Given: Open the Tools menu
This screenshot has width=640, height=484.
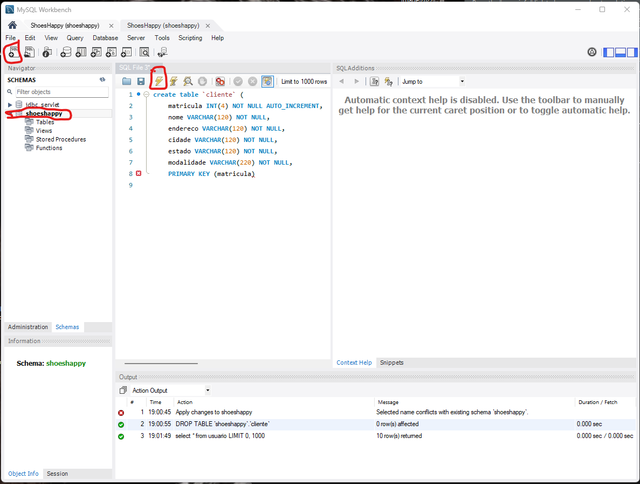Looking at the screenshot, I should point(162,38).
